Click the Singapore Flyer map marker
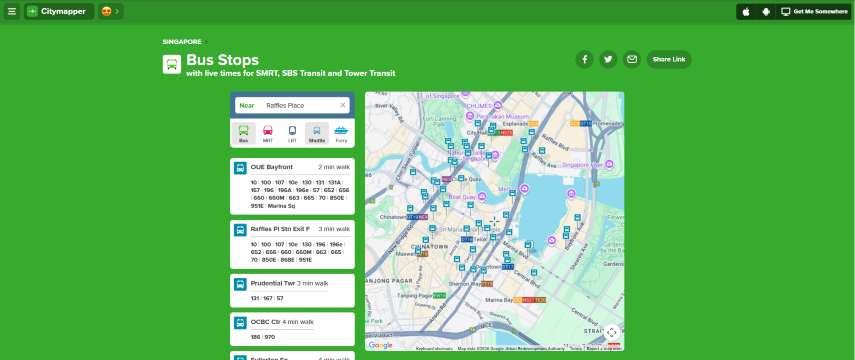 pyautogui.click(x=609, y=164)
